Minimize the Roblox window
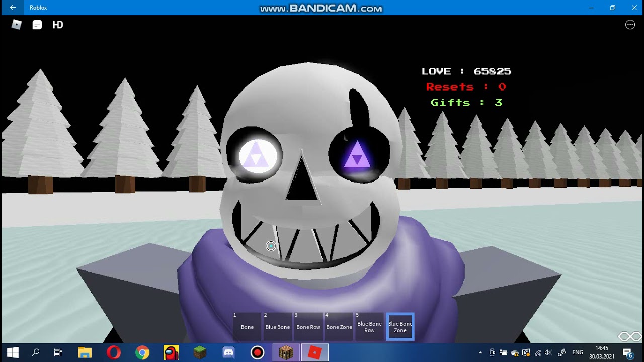 591,8
